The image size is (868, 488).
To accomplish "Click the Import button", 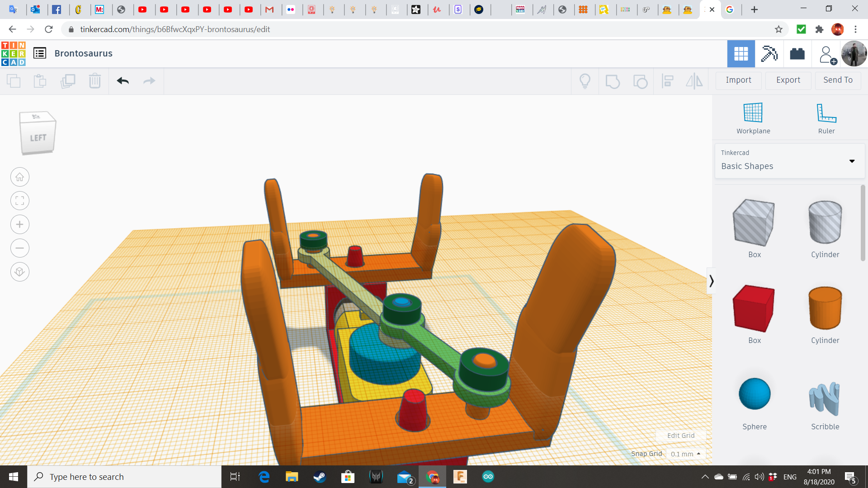I will click(738, 80).
